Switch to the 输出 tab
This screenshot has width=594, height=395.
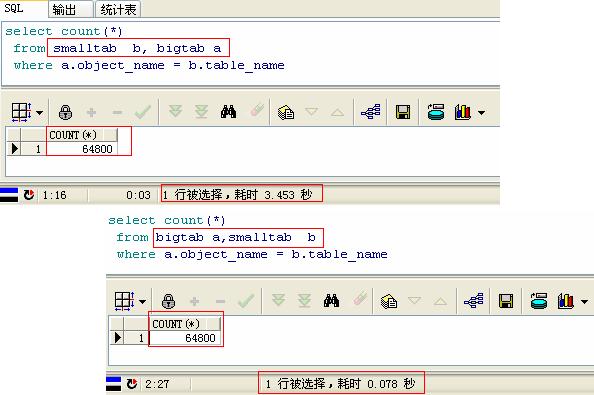click(70, 9)
